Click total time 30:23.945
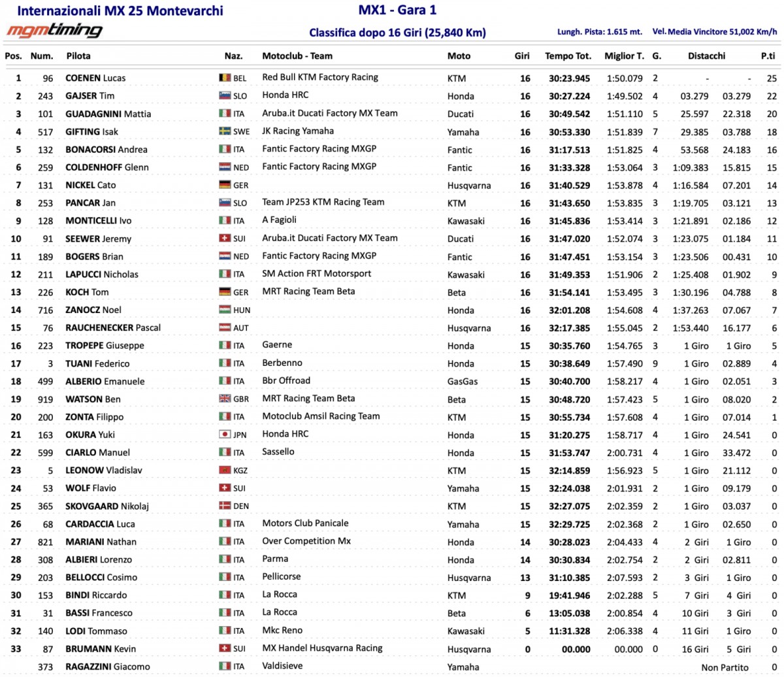This screenshot has height=677, width=784. pyautogui.click(x=569, y=78)
